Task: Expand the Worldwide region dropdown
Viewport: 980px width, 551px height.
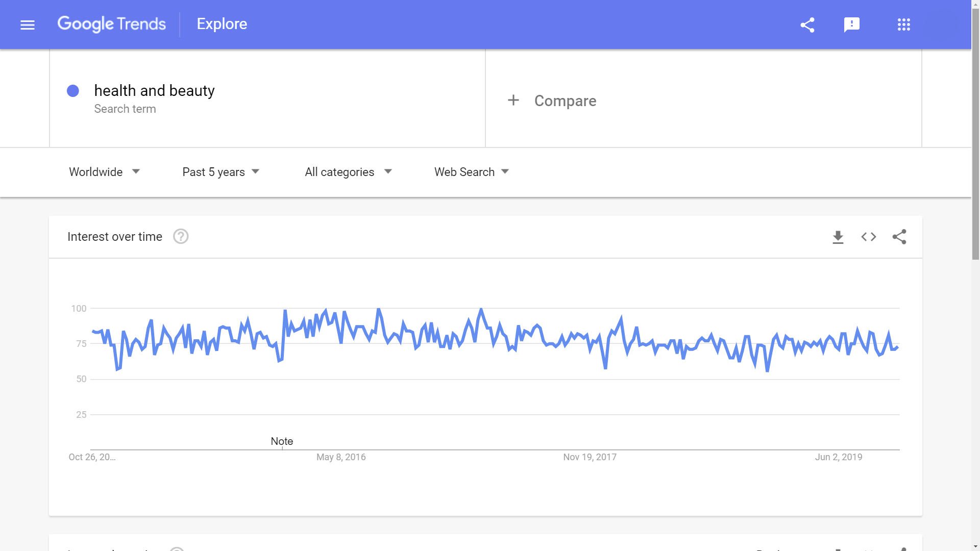Action: (105, 172)
